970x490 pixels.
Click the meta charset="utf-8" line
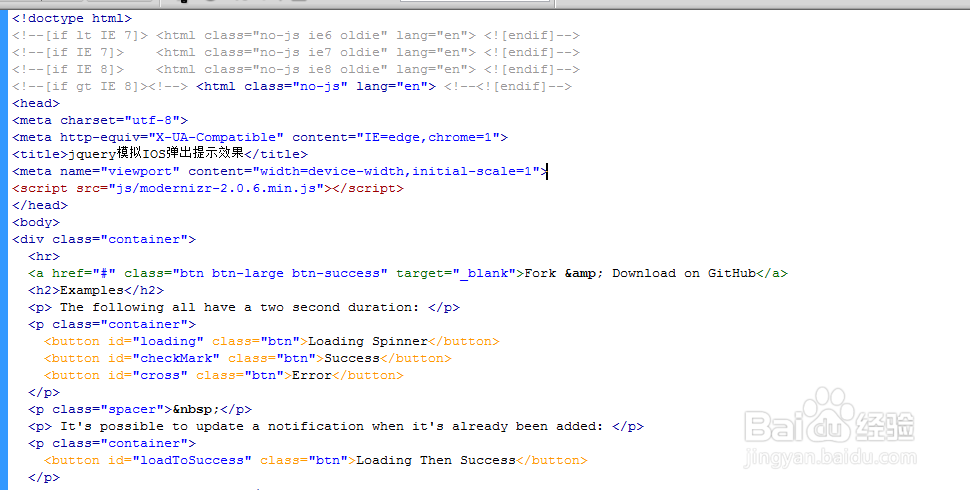point(100,121)
